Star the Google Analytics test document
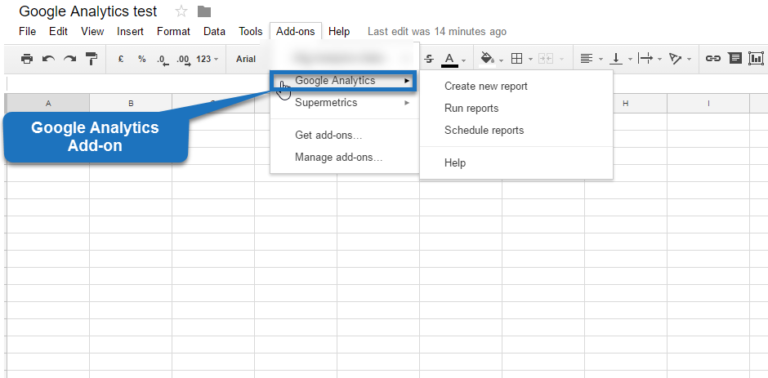Image resolution: width=768 pixels, height=378 pixels. [x=181, y=11]
